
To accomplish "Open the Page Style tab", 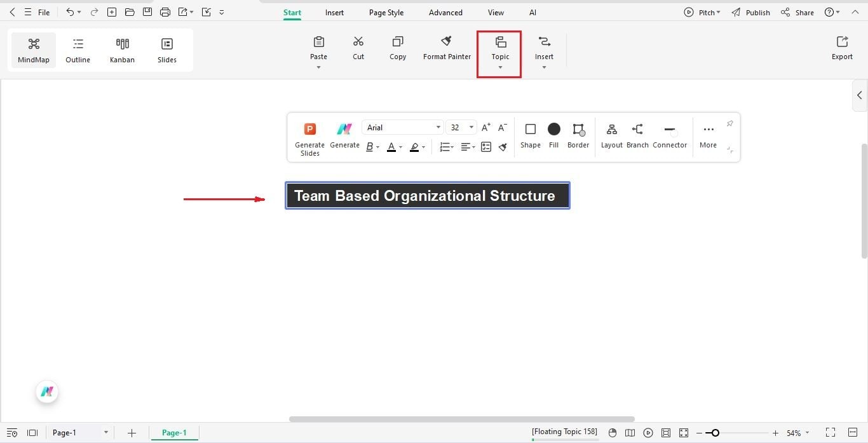I will (x=386, y=12).
